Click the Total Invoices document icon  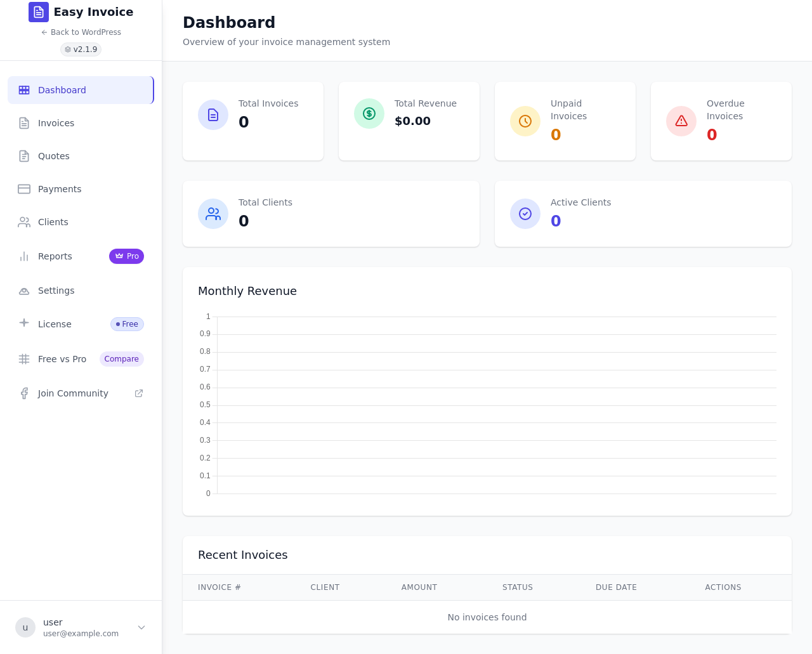coord(213,115)
